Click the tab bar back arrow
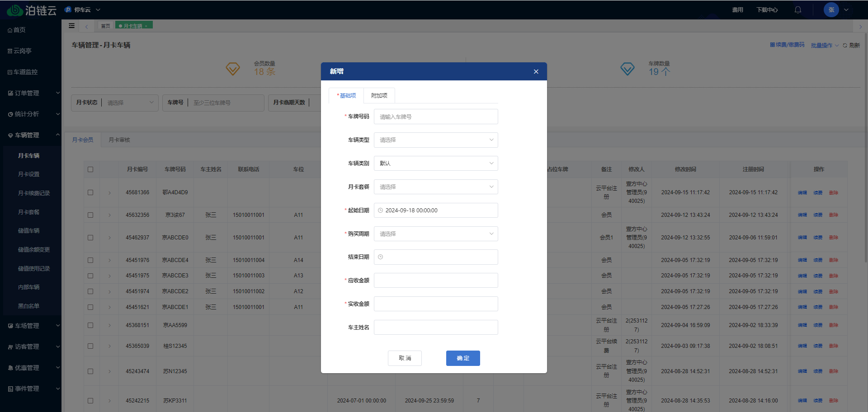This screenshot has width=868, height=412. pos(86,26)
